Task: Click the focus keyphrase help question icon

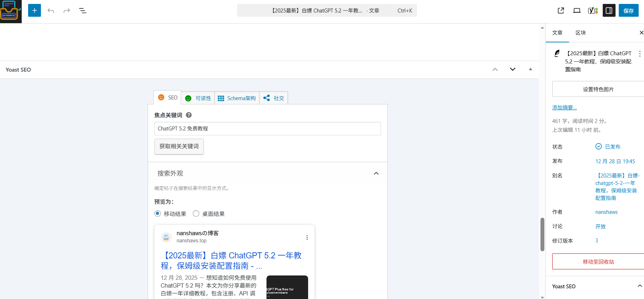Action: coord(189,115)
